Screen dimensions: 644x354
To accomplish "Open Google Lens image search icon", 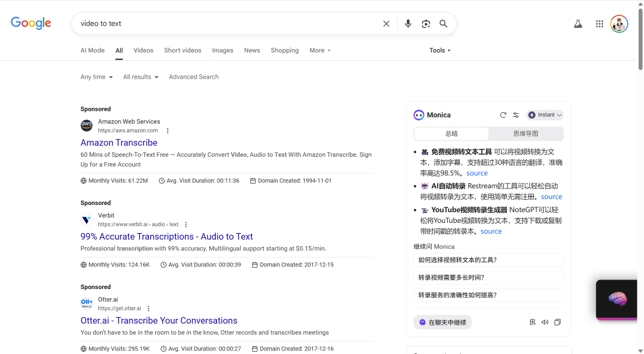I will 426,24.
